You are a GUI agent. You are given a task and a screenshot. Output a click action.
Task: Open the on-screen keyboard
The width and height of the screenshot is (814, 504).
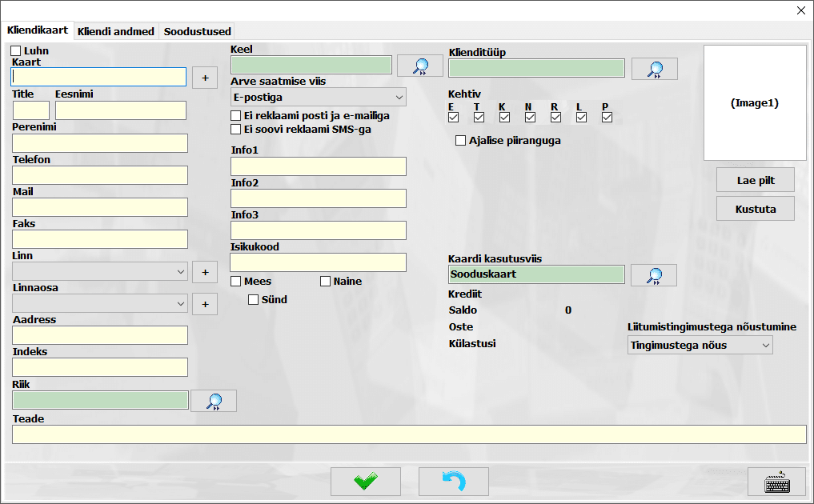tap(776, 482)
